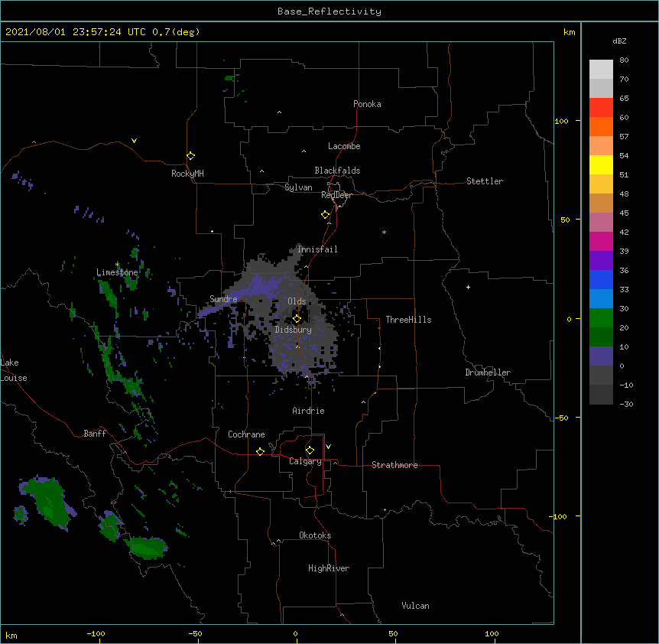Click the white plus marker north of Drumheller

pos(468,287)
